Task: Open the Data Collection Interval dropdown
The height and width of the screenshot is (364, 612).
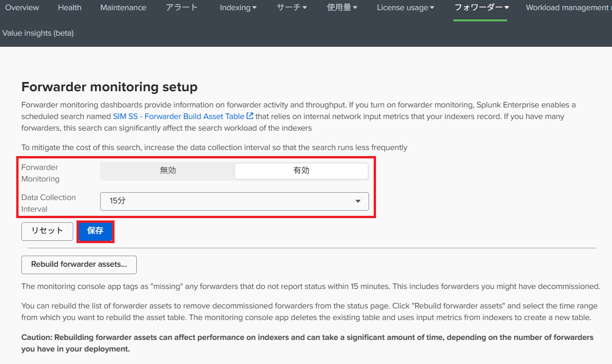Action: click(234, 201)
